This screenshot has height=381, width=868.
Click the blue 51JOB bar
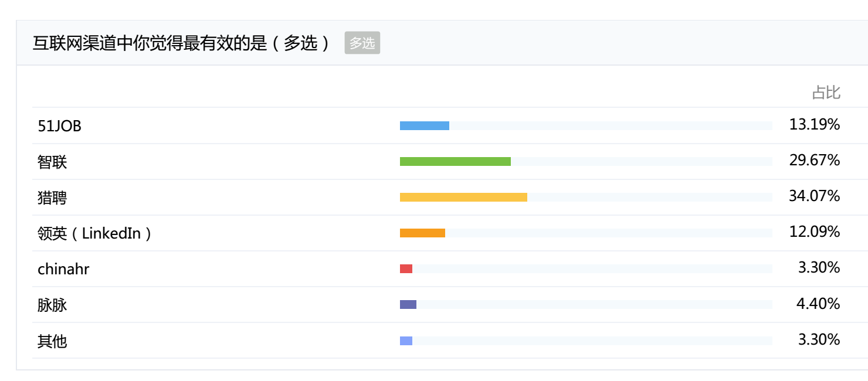tap(425, 125)
